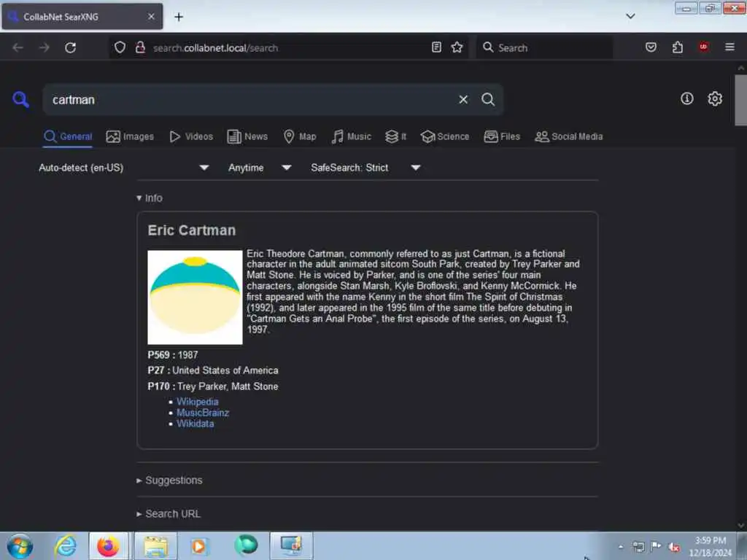
Task: Open the SafeSearch Strict dropdown
Action: [x=365, y=168]
